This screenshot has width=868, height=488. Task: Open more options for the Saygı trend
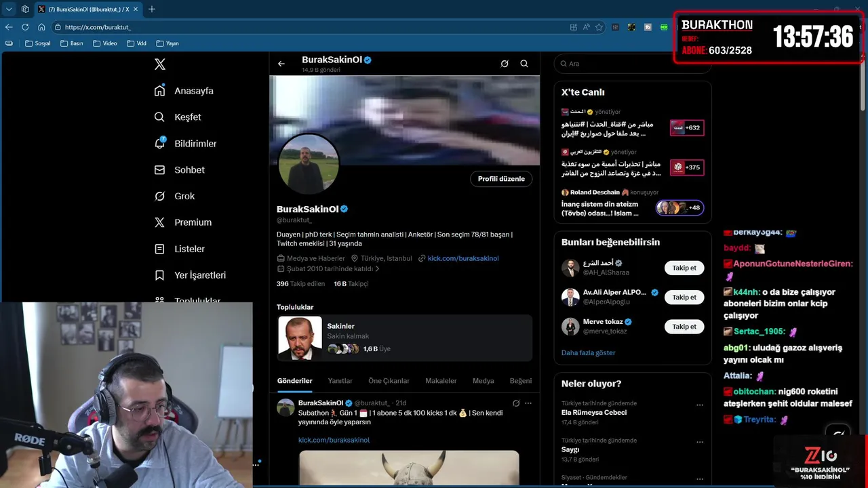pos(700,442)
